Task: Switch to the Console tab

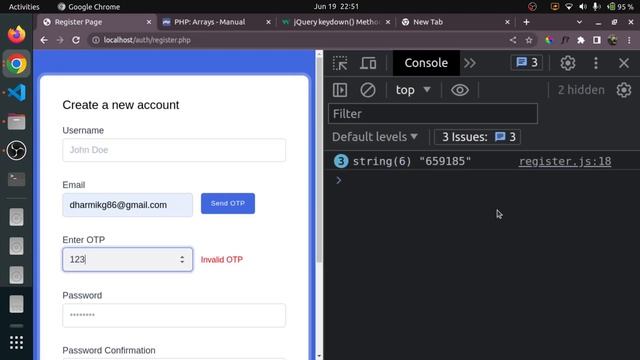Action: point(426,63)
